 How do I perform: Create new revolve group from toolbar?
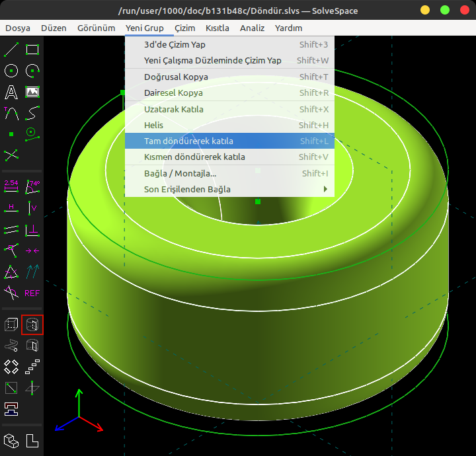click(x=32, y=346)
